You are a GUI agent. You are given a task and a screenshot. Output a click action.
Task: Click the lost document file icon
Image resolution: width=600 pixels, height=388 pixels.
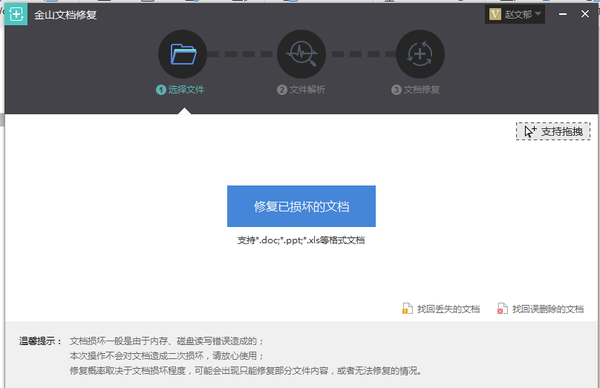(x=407, y=308)
